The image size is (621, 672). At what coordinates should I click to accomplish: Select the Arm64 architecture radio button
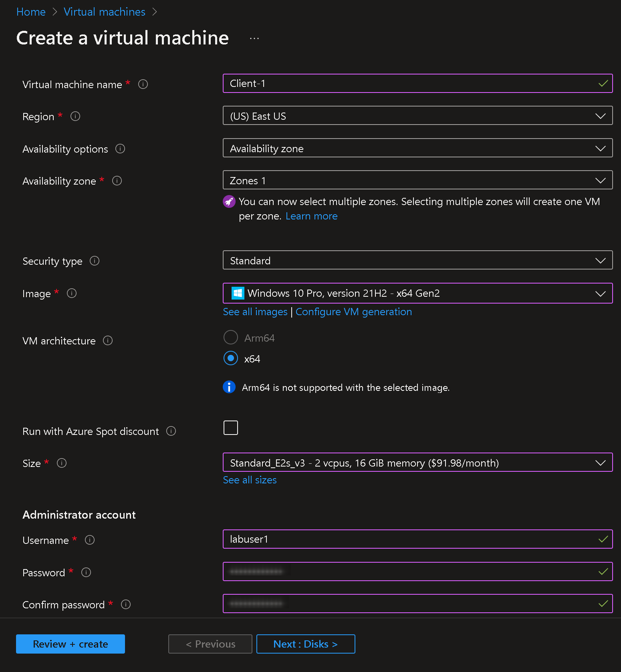pos(231,337)
